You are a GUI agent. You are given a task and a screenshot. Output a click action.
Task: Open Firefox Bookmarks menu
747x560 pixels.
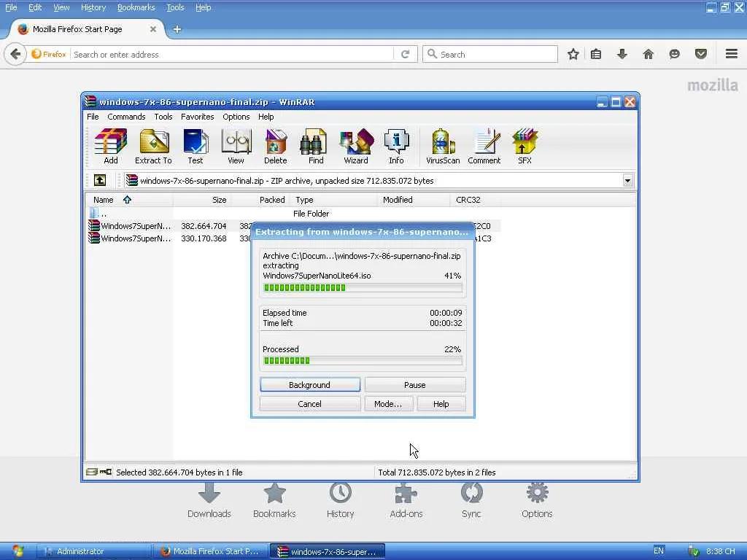coord(136,7)
